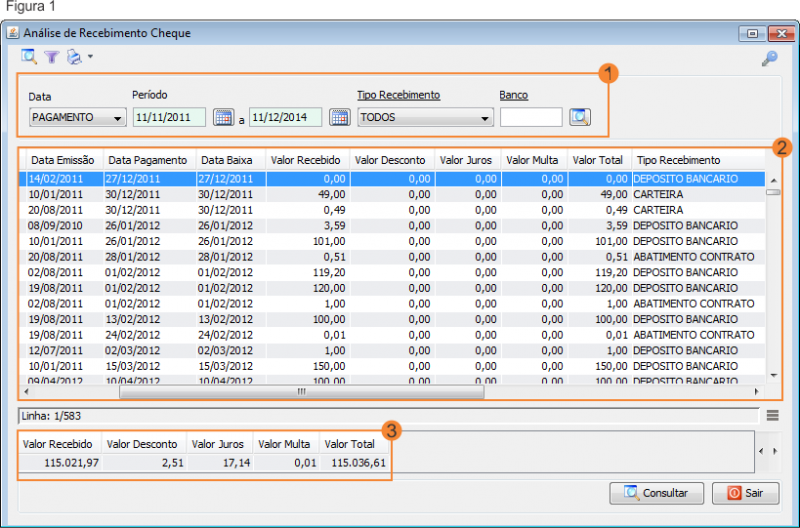This screenshot has width=800, height=528.
Task: Select row with emission date 08/09/2010
Action: (x=392, y=225)
